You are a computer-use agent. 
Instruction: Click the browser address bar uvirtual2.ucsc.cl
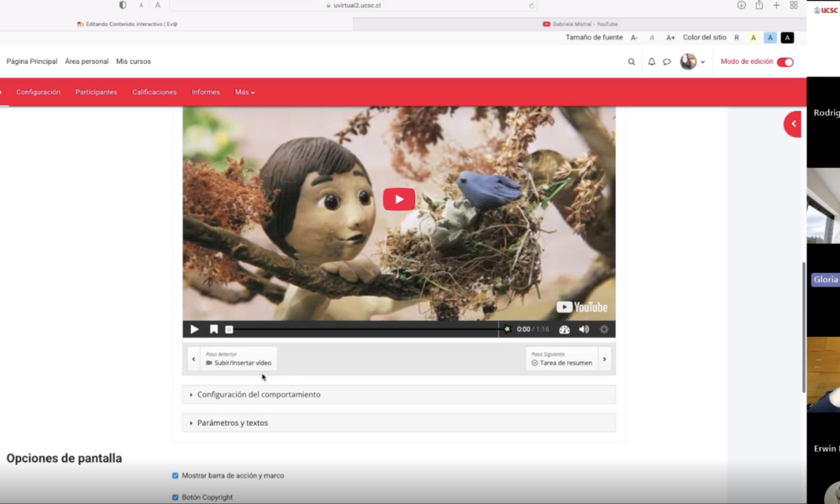(354, 5)
